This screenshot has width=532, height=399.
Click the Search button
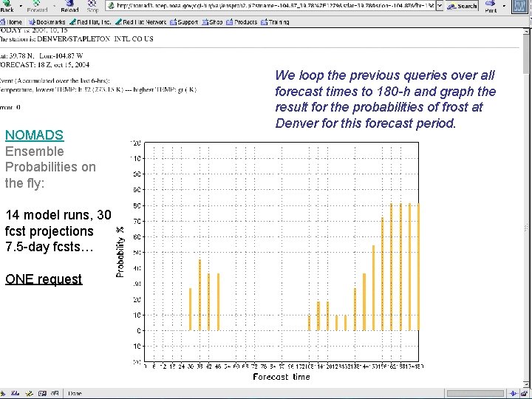pyautogui.click(x=462, y=6)
